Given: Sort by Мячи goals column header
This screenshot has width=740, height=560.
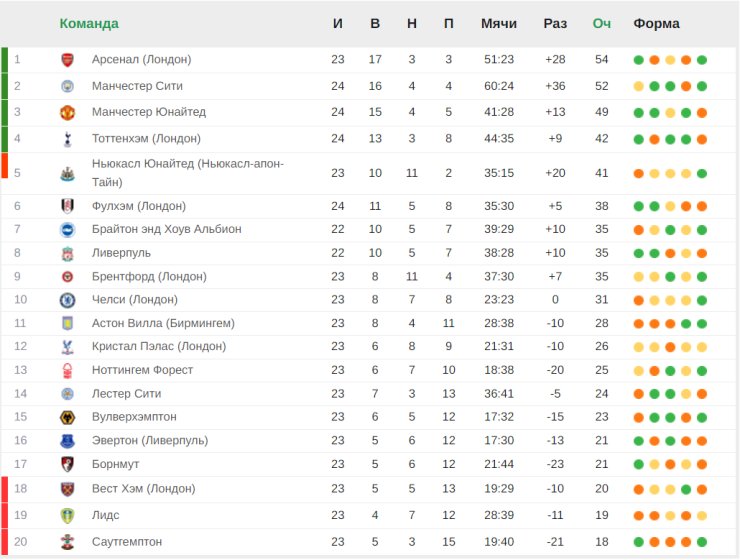Looking at the screenshot, I should click(x=499, y=24).
